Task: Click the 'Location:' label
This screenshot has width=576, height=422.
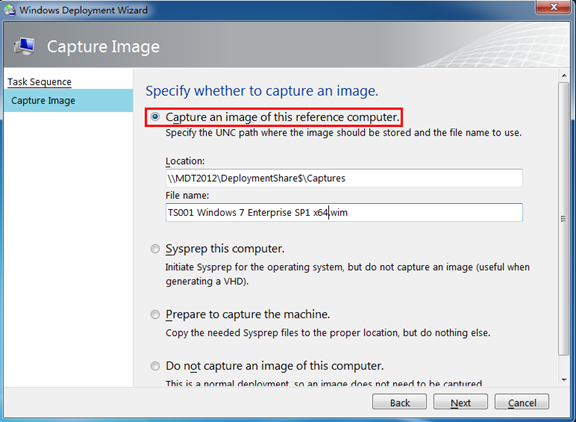Action: [x=185, y=161]
